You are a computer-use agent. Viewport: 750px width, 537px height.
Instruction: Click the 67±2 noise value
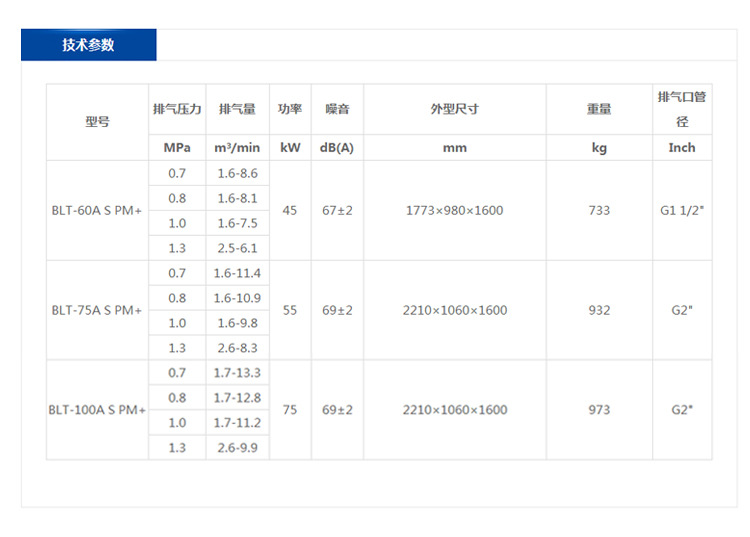[x=337, y=210]
